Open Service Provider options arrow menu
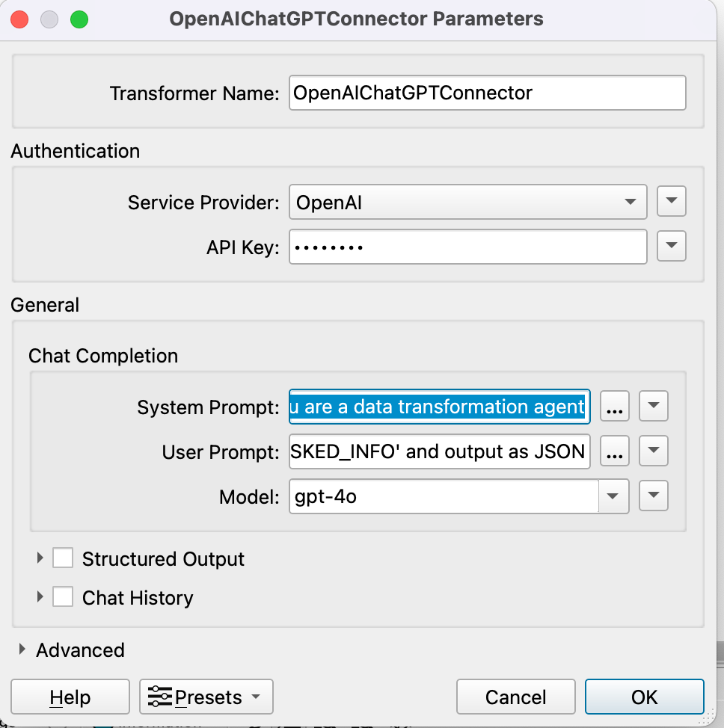 [x=671, y=201]
